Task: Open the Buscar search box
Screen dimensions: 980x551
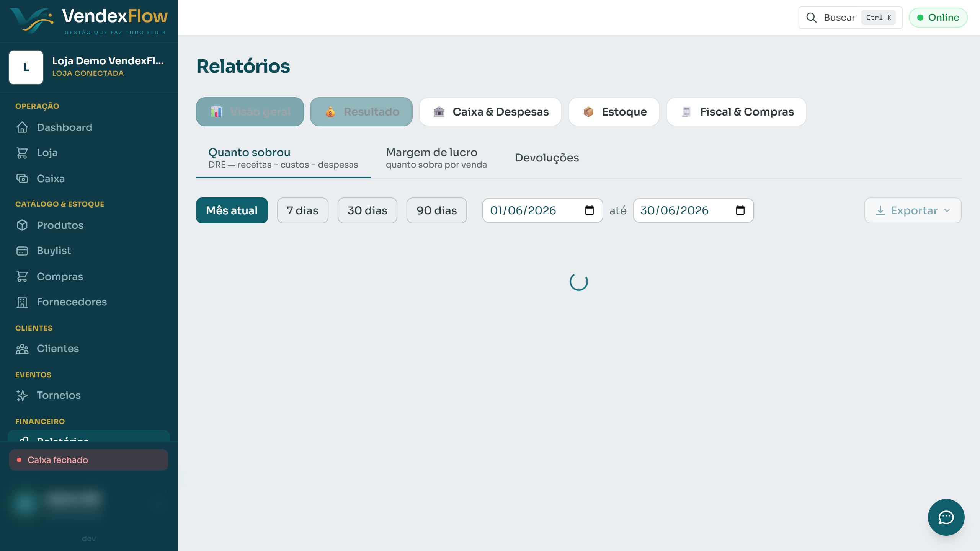Action: click(x=851, y=18)
